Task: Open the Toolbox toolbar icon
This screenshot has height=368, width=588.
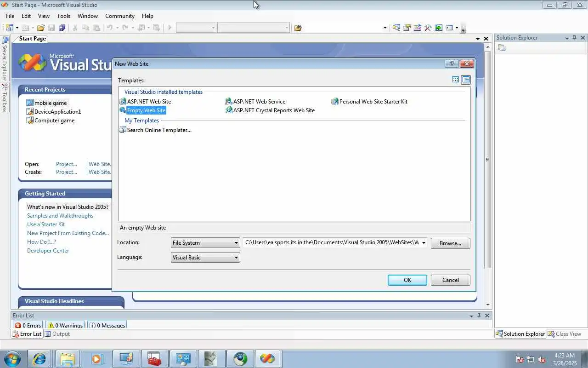Action: [428, 28]
